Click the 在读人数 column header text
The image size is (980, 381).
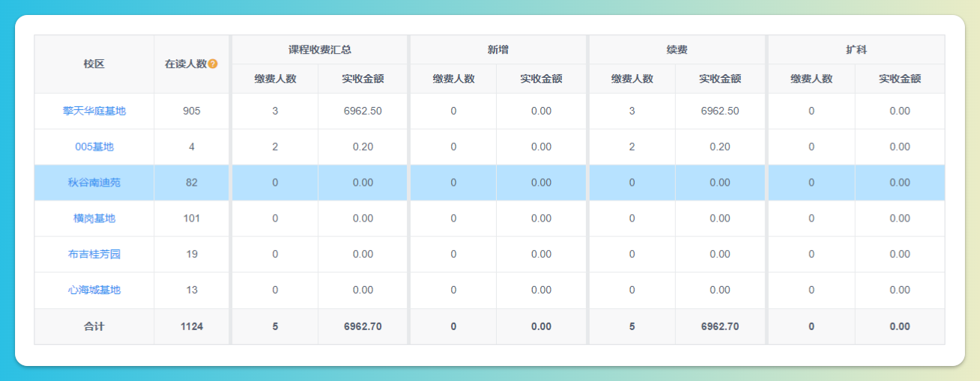pos(186,64)
